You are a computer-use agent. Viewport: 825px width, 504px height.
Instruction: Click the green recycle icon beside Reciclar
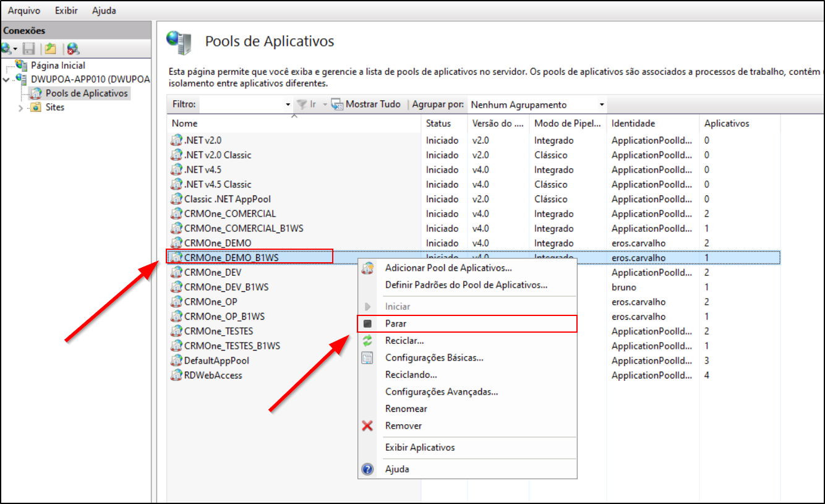367,341
